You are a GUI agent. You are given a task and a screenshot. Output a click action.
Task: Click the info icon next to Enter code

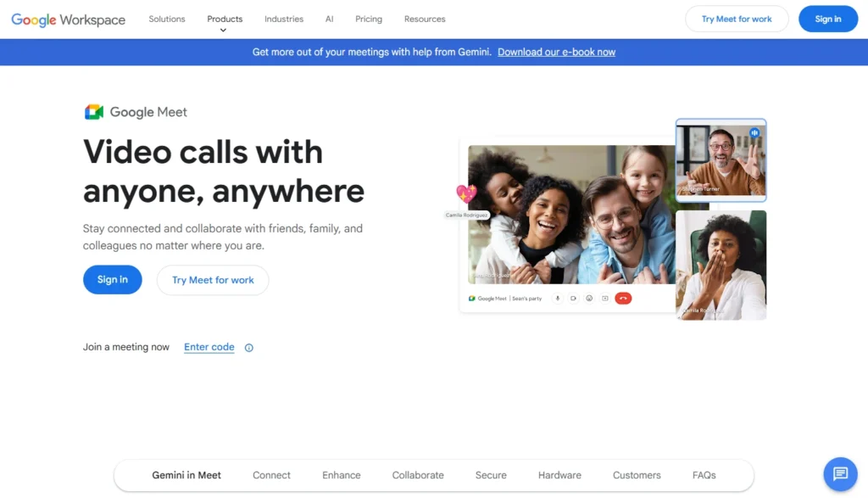pyautogui.click(x=248, y=347)
